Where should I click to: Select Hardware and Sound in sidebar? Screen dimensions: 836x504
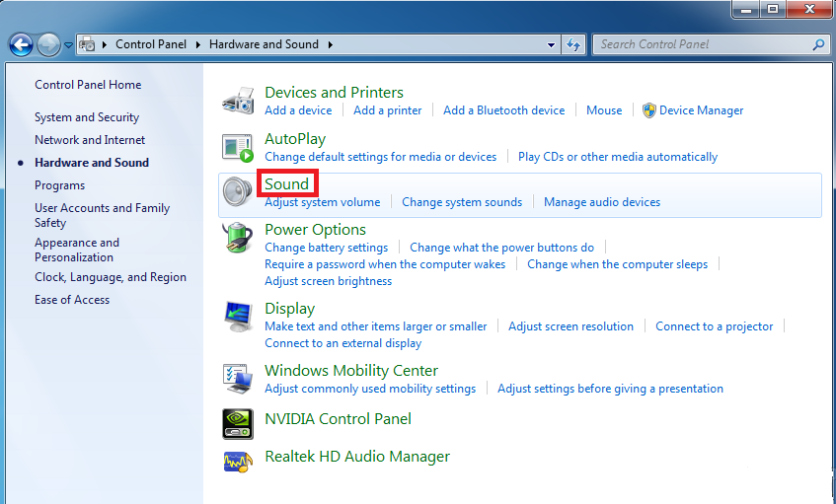tap(92, 163)
